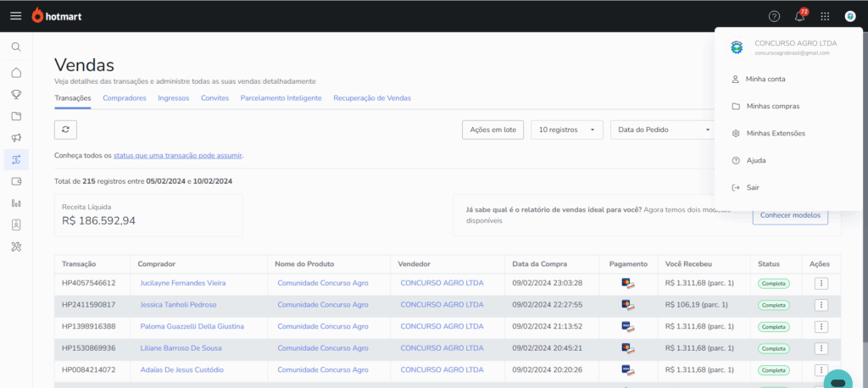
Task: Open the sidebar trophy icon
Action: (x=16, y=94)
